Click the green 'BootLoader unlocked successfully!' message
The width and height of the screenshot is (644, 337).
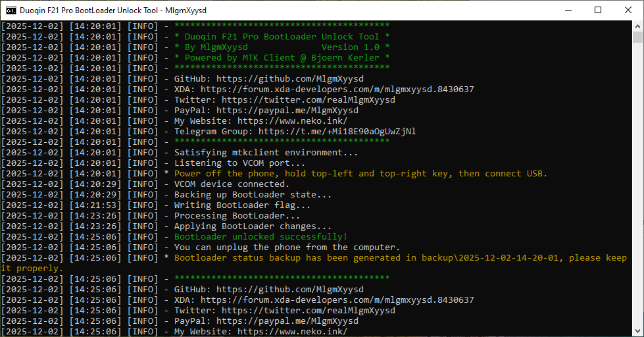click(x=260, y=237)
